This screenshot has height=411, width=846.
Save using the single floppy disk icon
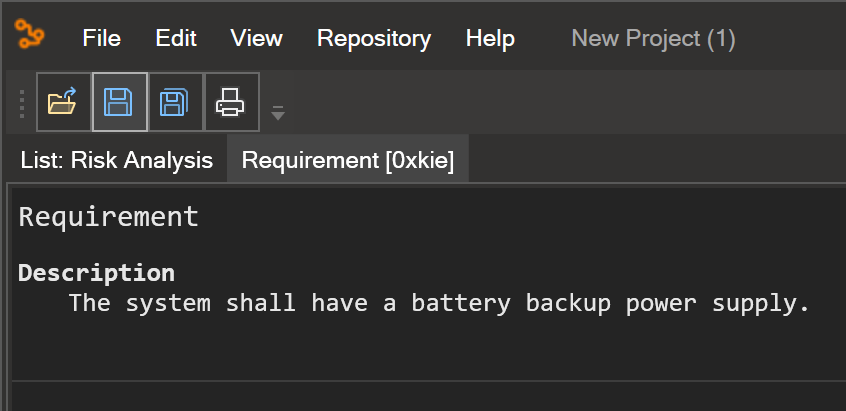(119, 102)
